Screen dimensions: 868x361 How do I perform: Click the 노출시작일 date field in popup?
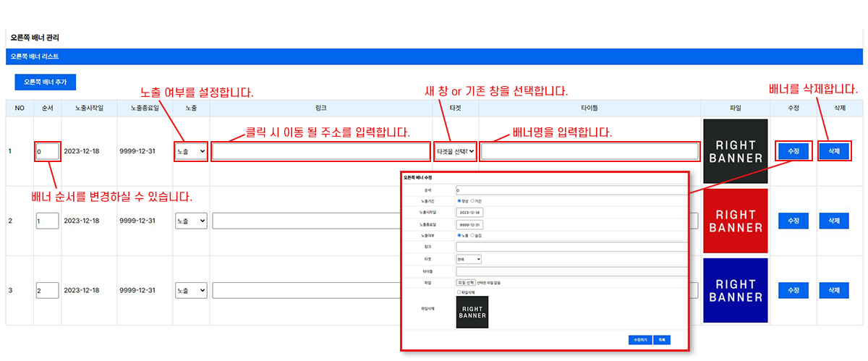click(469, 212)
